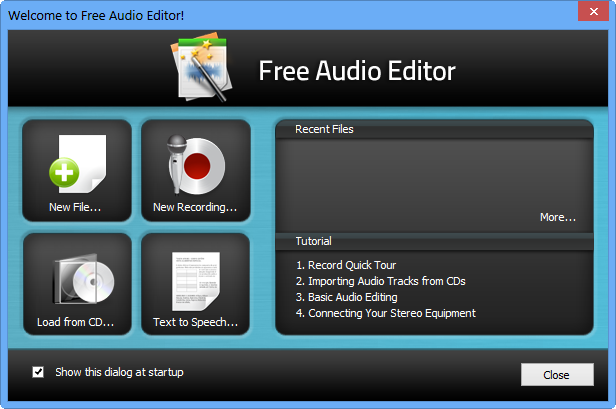Click the Close button
The width and height of the screenshot is (616, 409).
point(557,375)
